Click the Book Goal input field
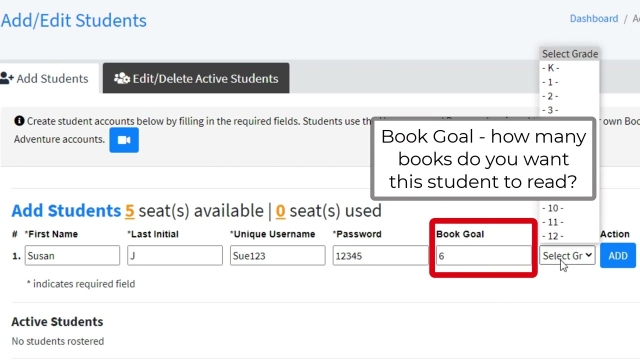 [x=484, y=256]
